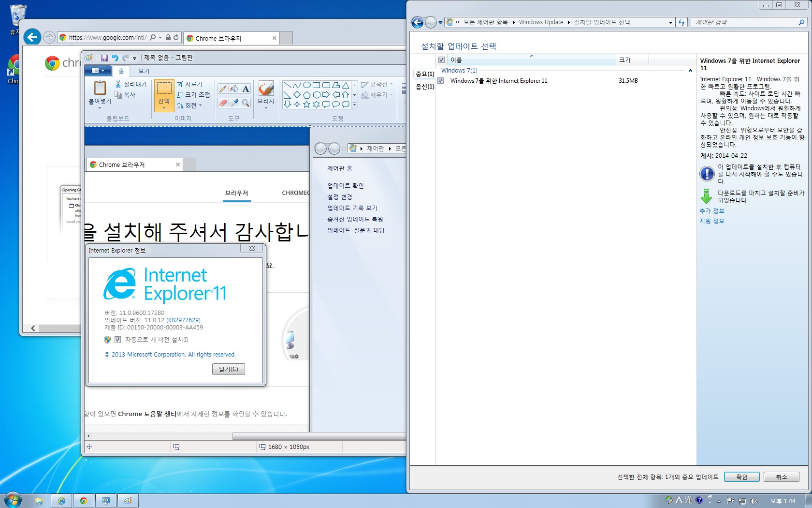The width and height of the screenshot is (812, 508).
Task: Select the 중요(1) category
Action: pyautogui.click(x=425, y=74)
